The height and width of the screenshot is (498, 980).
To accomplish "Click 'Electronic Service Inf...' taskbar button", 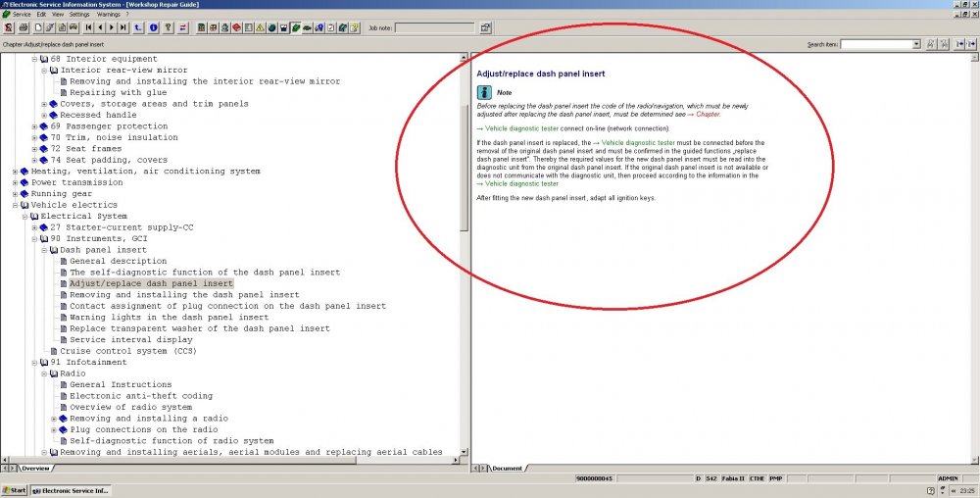I will click(71, 490).
